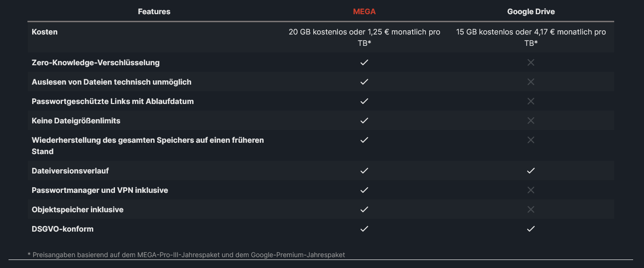644x268 pixels.
Task: Click Google Drive checkmark for DSGVO-konform
Action: (531, 229)
